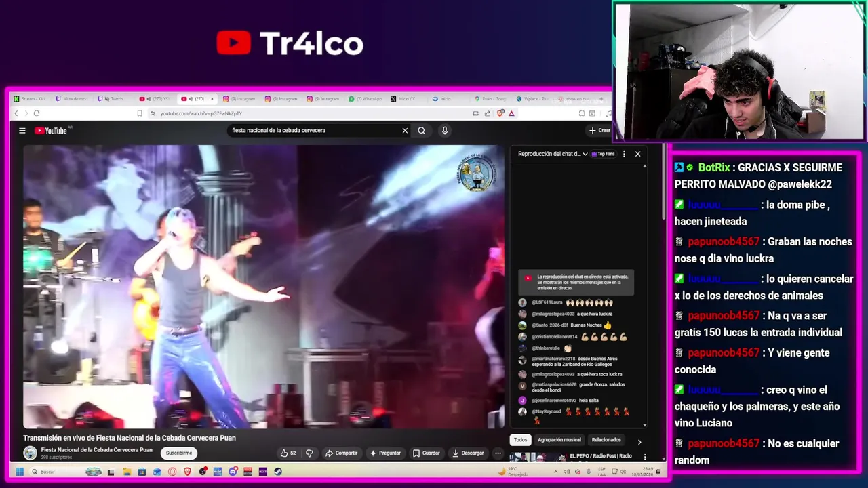Save video with the Guardar button
The image size is (868, 488).
coord(427,453)
